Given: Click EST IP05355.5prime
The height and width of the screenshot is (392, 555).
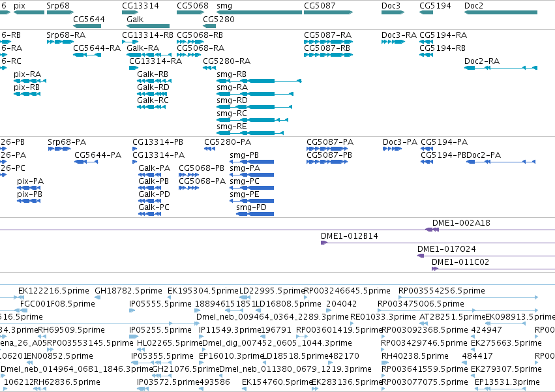Looking at the screenshot, I should (162, 356).
